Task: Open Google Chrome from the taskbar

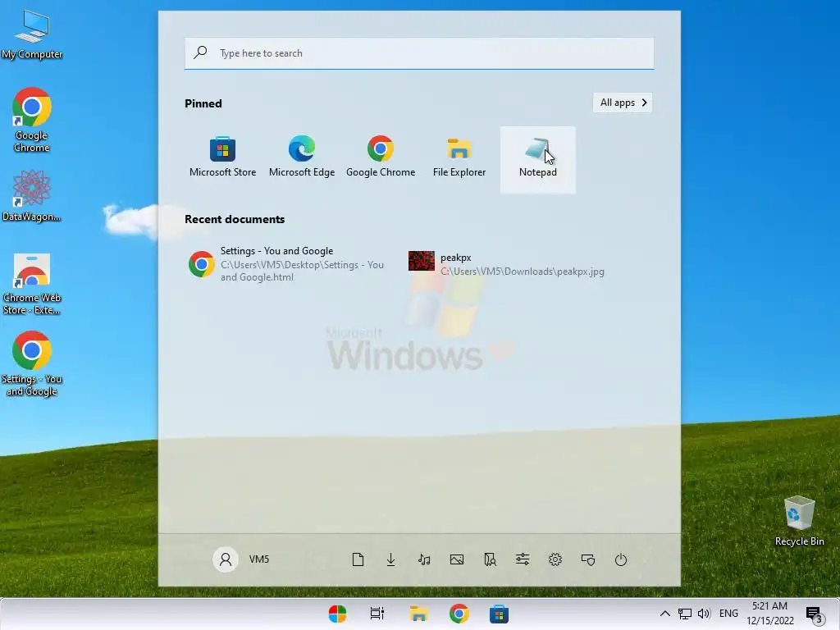Action: (459, 614)
